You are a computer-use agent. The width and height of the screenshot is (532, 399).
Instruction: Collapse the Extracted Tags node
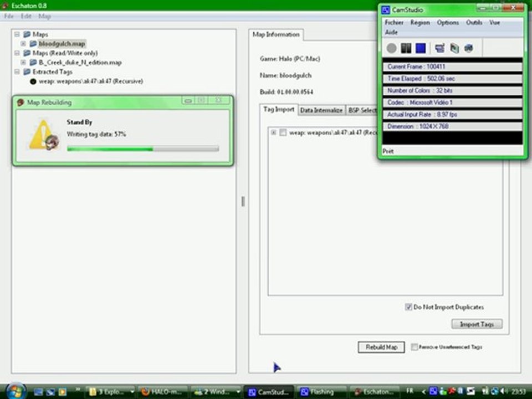17,72
